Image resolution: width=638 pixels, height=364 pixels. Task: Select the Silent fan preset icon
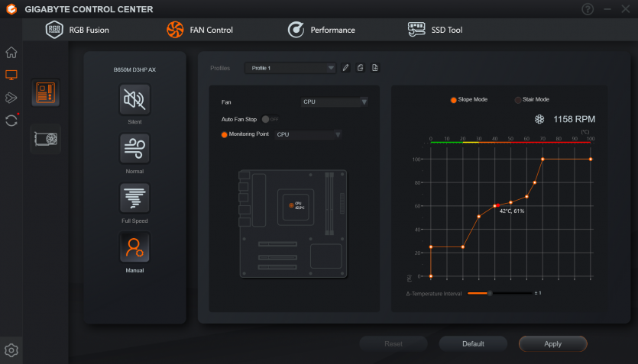(134, 99)
